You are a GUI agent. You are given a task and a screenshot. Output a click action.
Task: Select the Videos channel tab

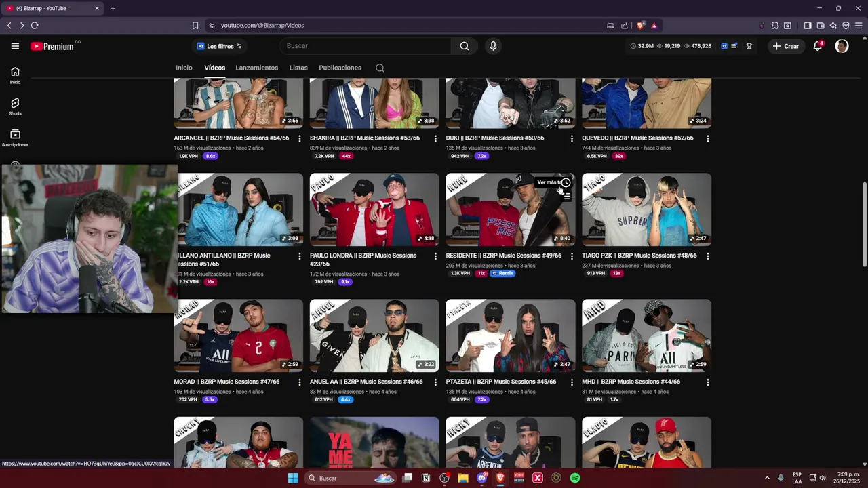(x=214, y=68)
